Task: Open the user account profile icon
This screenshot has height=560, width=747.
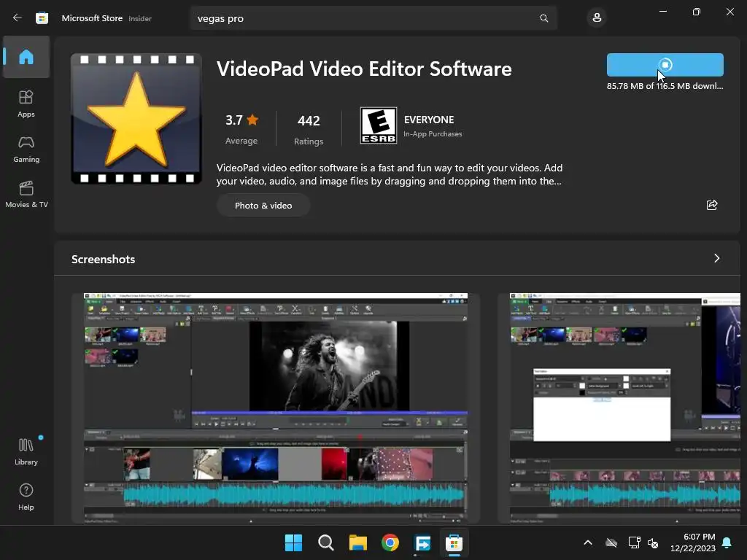Action: pos(597,18)
